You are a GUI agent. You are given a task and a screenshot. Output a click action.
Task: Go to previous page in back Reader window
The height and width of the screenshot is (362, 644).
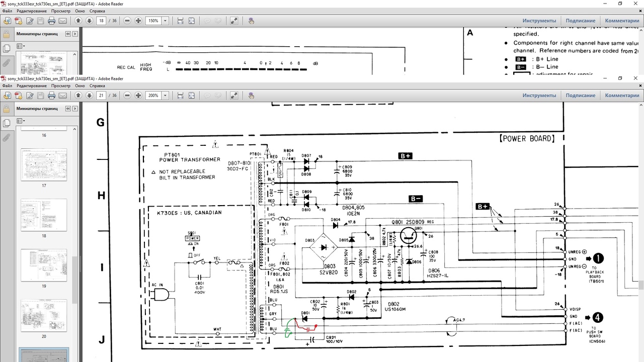pos(78,21)
